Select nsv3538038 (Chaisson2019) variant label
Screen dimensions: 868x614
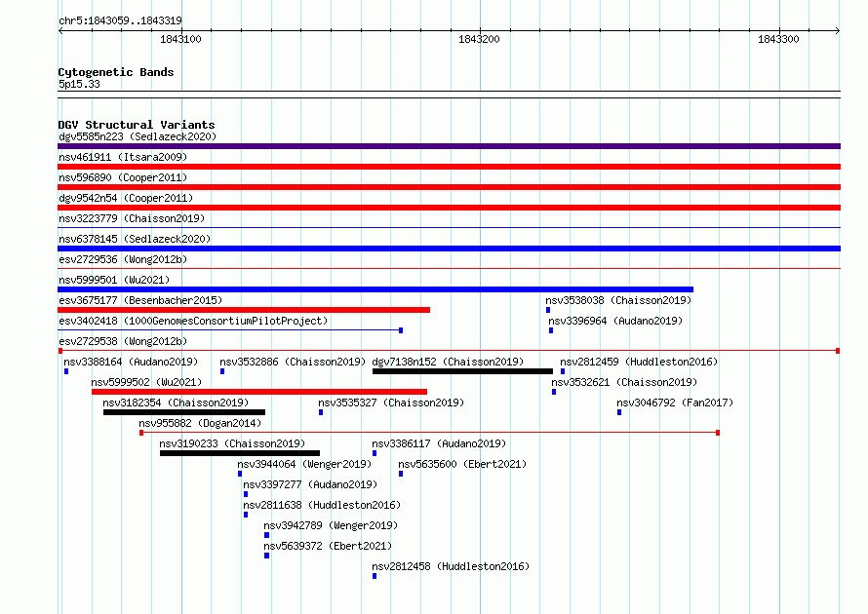coord(618,300)
